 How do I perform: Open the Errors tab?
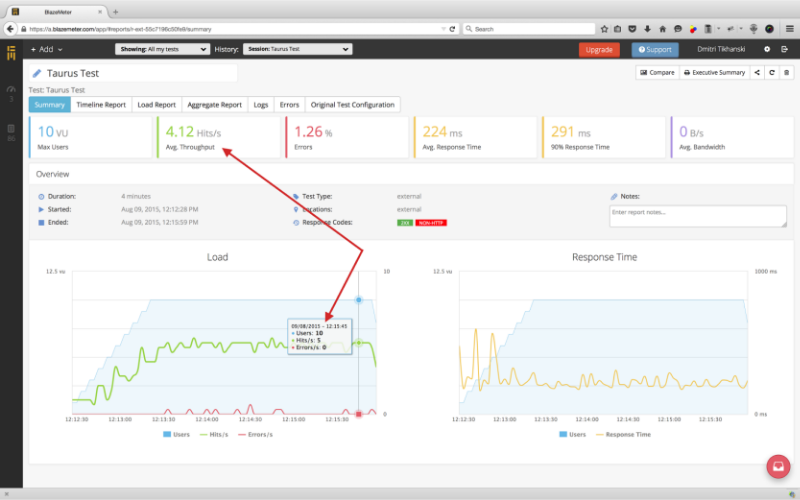(289, 105)
